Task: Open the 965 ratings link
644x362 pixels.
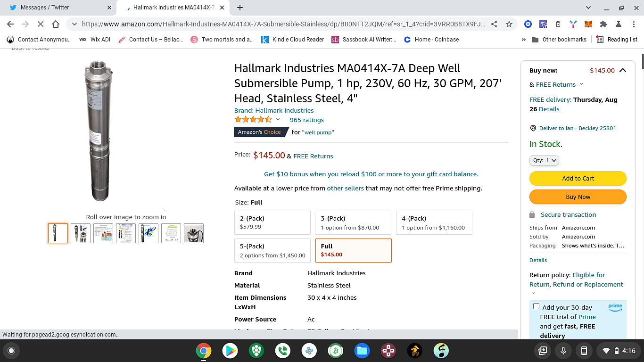Action: (x=306, y=120)
